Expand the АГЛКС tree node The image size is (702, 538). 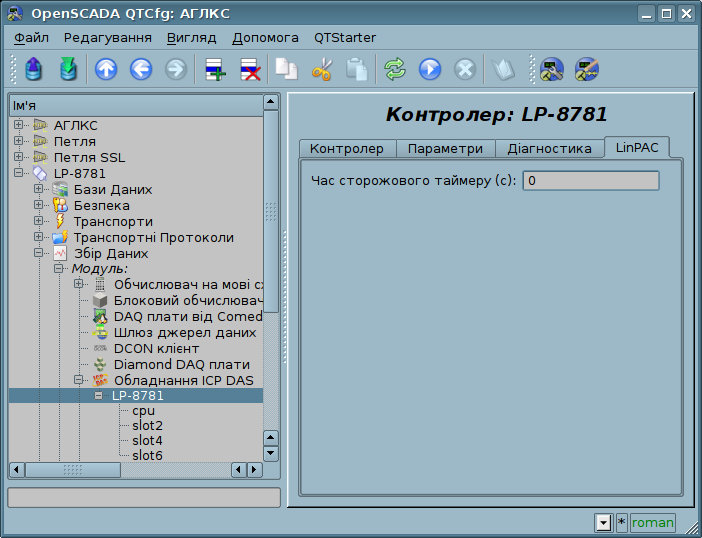(x=19, y=125)
